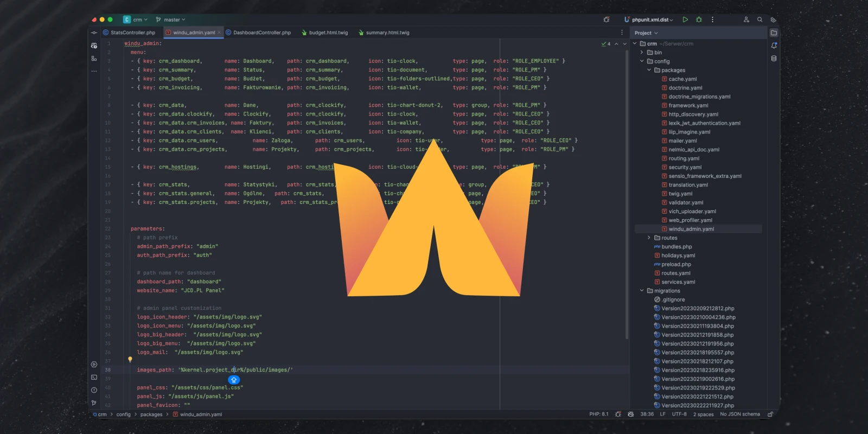Collapse the migrations folder
Viewport: 868px width, 434px height.
point(642,291)
